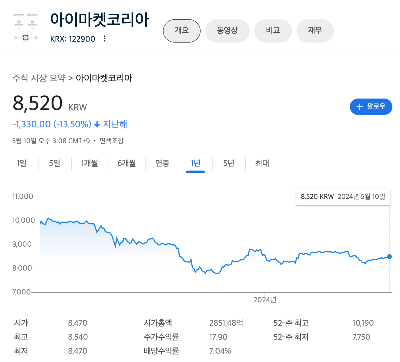Click the 2024년 axis label

(x=265, y=300)
